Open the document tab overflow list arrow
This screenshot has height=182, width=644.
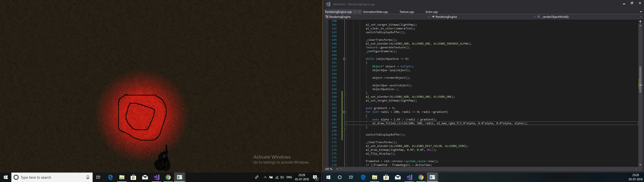tap(641, 12)
